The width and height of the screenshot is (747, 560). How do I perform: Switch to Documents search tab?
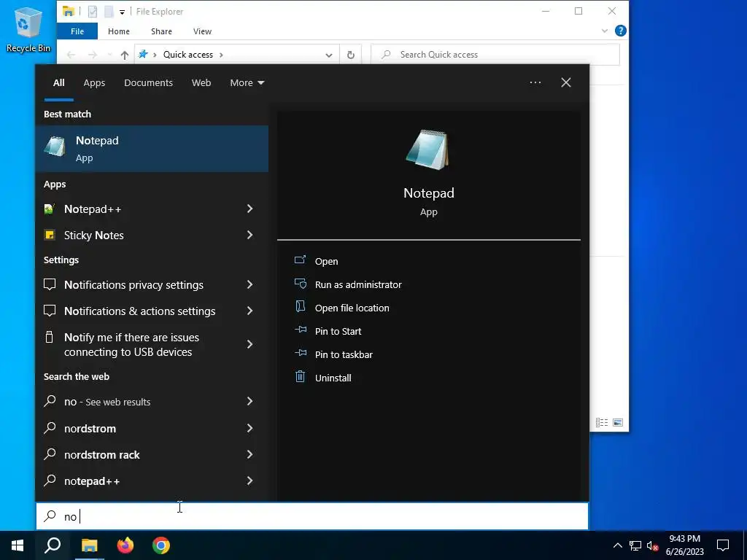(148, 83)
